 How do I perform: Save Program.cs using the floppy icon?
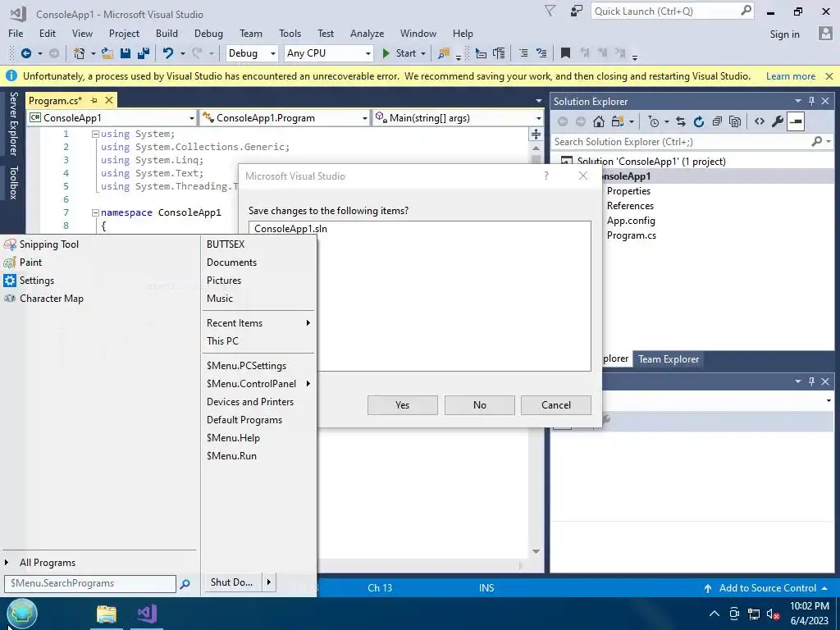126,53
